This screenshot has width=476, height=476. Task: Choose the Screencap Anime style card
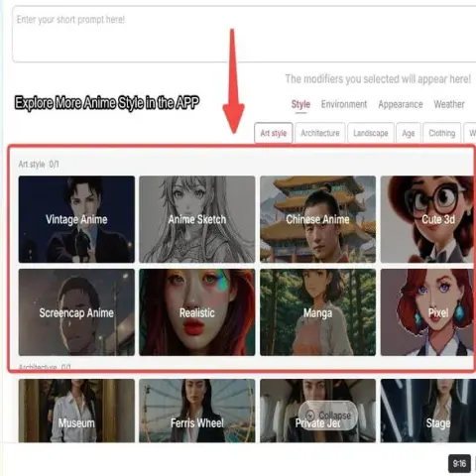(76, 312)
